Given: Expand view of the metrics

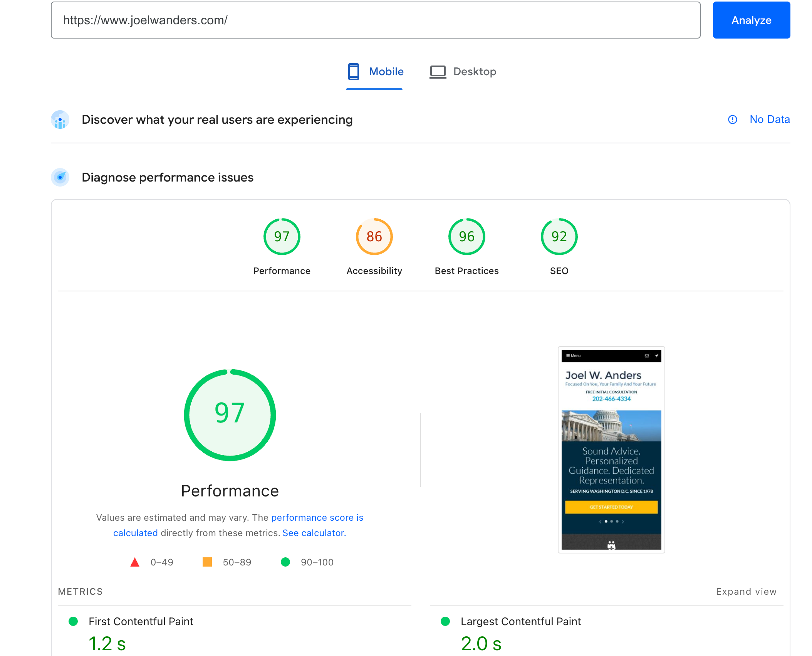Looking at the screenshot, I should tap(746, 592).
